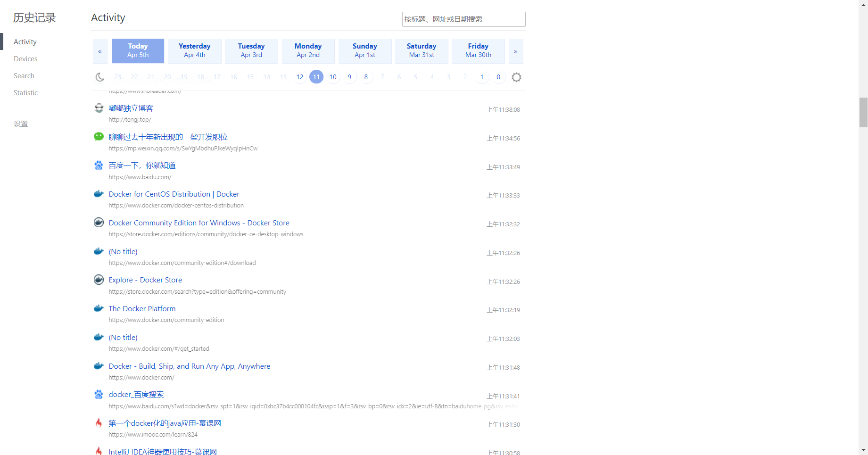Open the 百度一下，你就知道 link
Screen dimensions: 868x455
tap(142, 165)
